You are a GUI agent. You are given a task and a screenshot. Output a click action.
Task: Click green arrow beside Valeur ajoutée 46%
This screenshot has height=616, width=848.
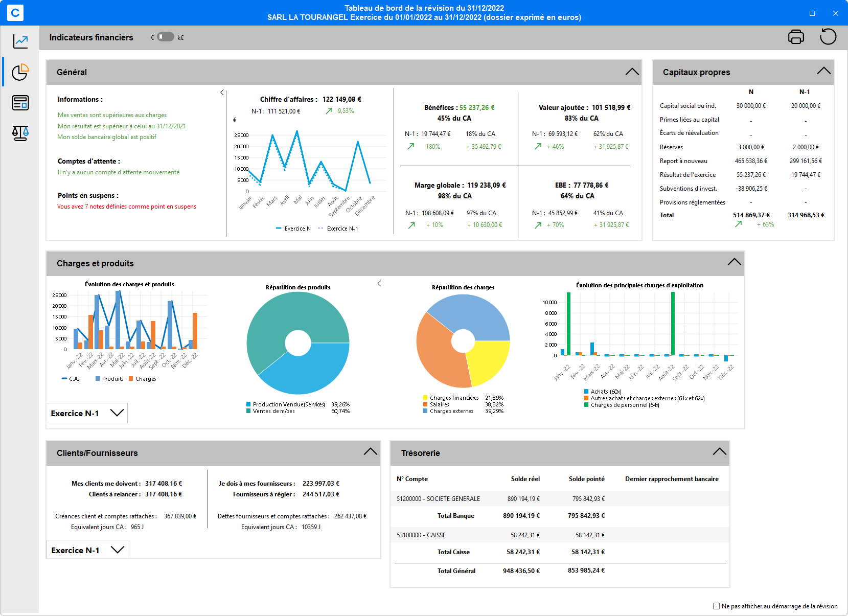coord(538,146)
